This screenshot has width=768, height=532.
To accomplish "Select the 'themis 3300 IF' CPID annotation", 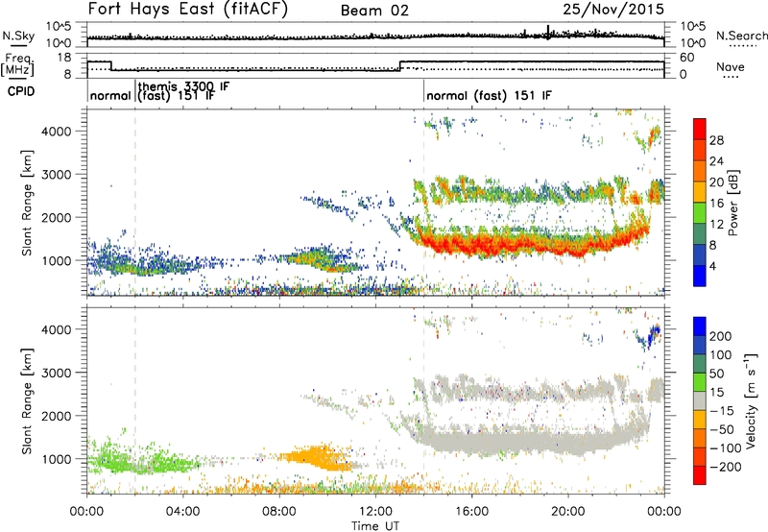I will (x=183, y=86).
